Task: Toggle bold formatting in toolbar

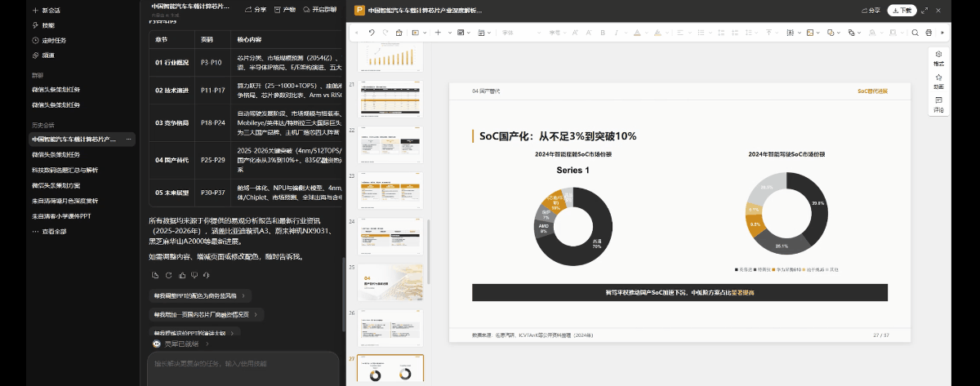Action: coord(603,33)
